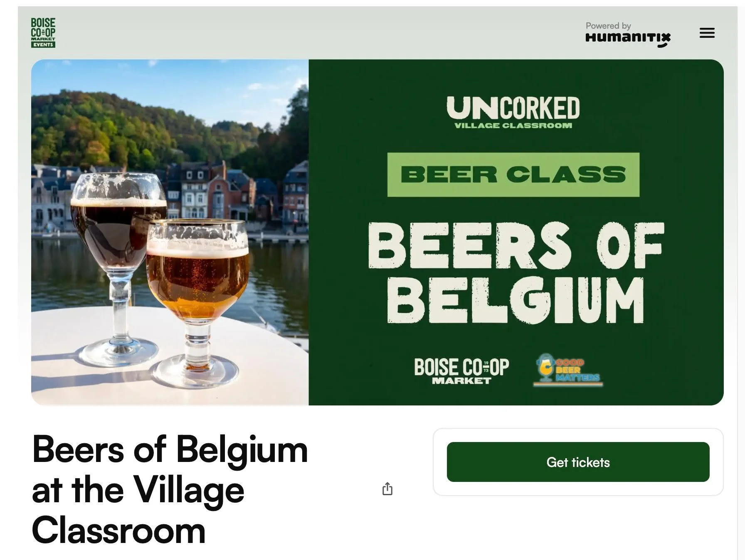Image resolution: width=745 pixels, height=560 pixels.
Task: Click the Good Beer Matters logo
Action: click(568, 370)
